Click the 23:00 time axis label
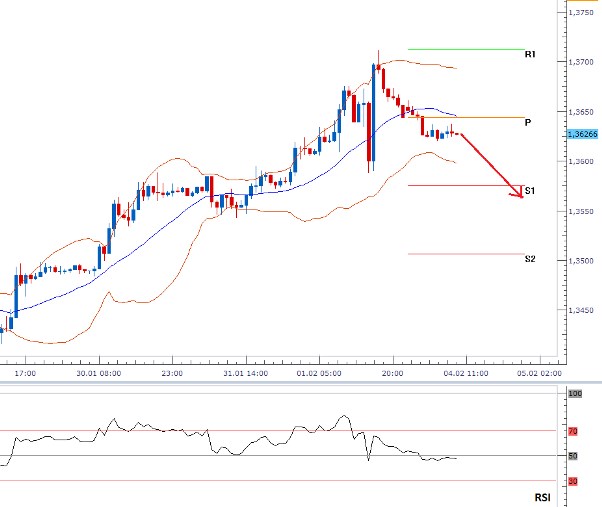The image size is (602, 507). 172,373
